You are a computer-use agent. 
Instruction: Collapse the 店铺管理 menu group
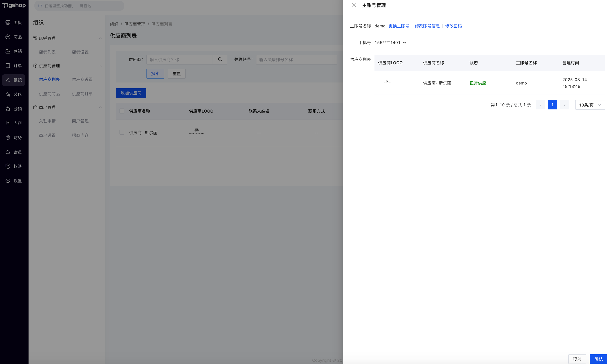coord(100,38)
